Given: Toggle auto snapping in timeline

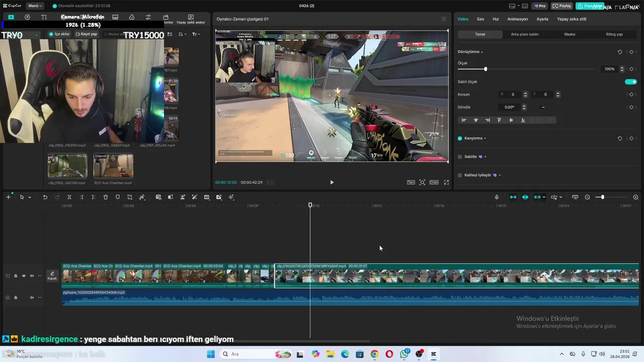Looking at the screenshot, I should coord(525,197).
